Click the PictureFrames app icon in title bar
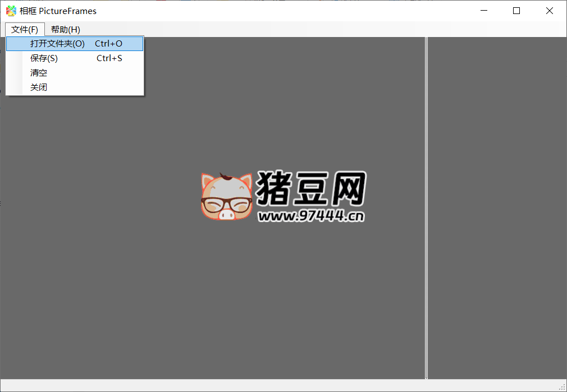Viewport: 567px width, 392px height. (11, 11)
